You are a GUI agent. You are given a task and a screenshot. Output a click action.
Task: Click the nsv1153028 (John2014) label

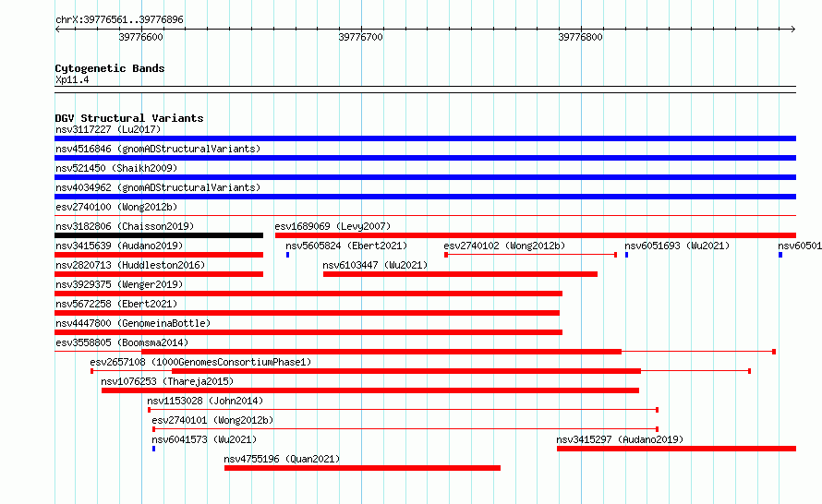205,401
